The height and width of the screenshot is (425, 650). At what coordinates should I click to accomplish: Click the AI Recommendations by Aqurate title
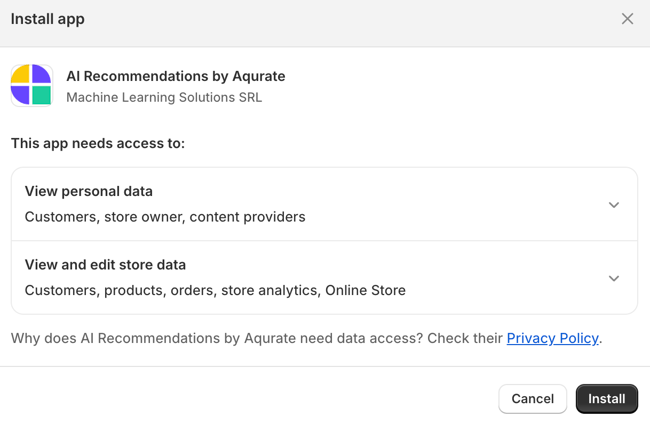(x=176, y=76)
